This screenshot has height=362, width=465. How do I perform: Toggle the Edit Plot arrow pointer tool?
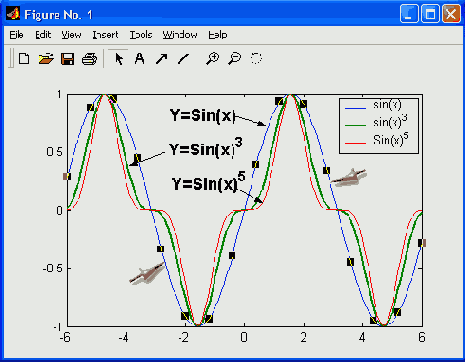[x=118, y=59]
